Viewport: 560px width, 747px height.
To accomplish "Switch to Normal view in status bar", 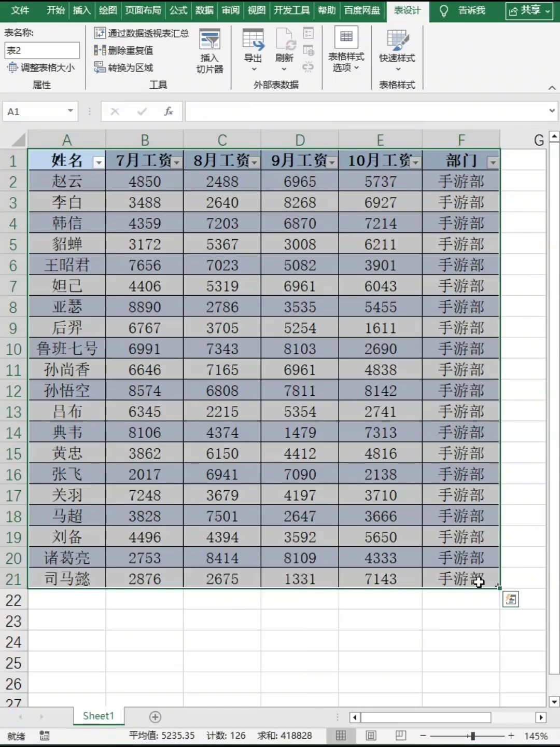I will (x=341, y=736).
